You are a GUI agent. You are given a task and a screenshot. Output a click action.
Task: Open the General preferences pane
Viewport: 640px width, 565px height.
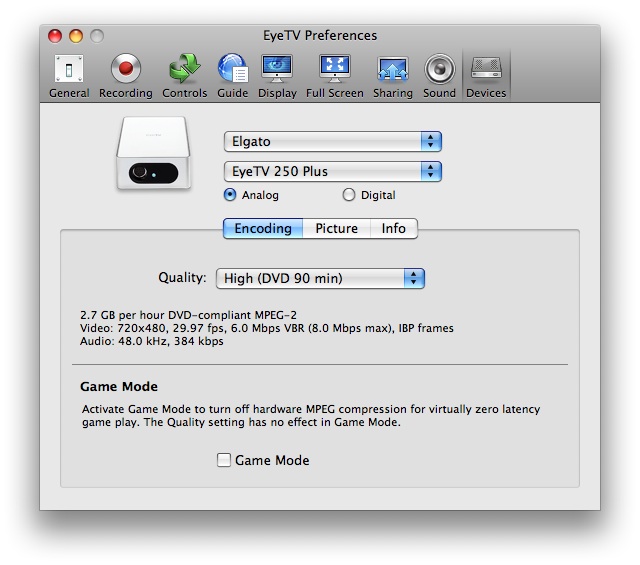click(x=69, y=76)
